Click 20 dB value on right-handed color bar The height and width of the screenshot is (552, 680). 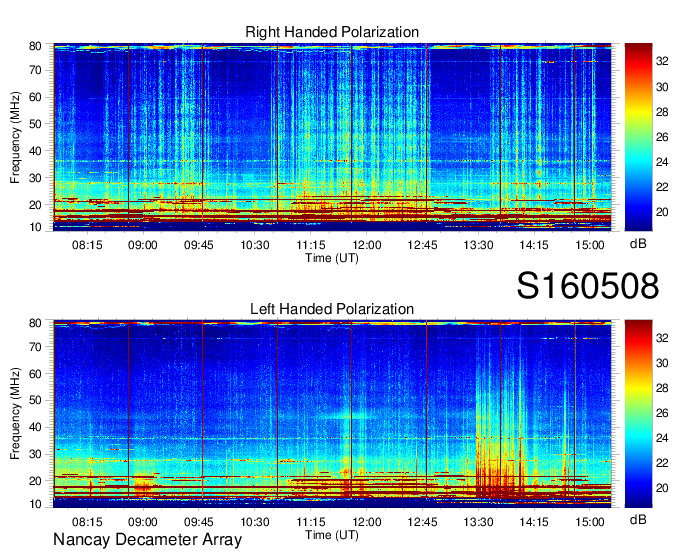[x=662, y=212]
